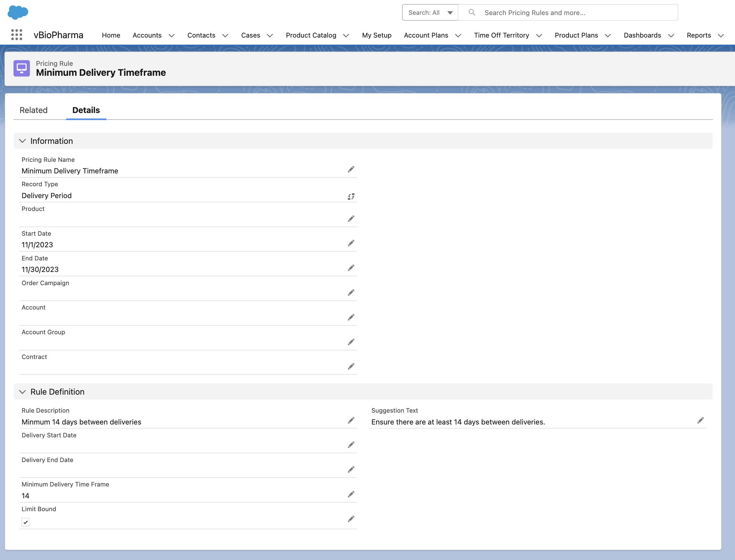Screen dimensions: 735x560
Task: Expand the Accounts menu chevron
Action: point(172,36)
